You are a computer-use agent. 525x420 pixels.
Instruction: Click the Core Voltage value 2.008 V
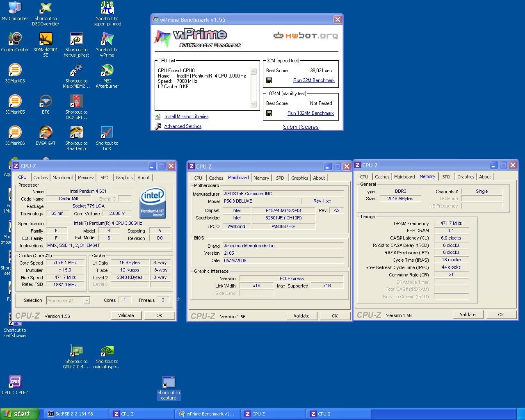click(117, 214)
